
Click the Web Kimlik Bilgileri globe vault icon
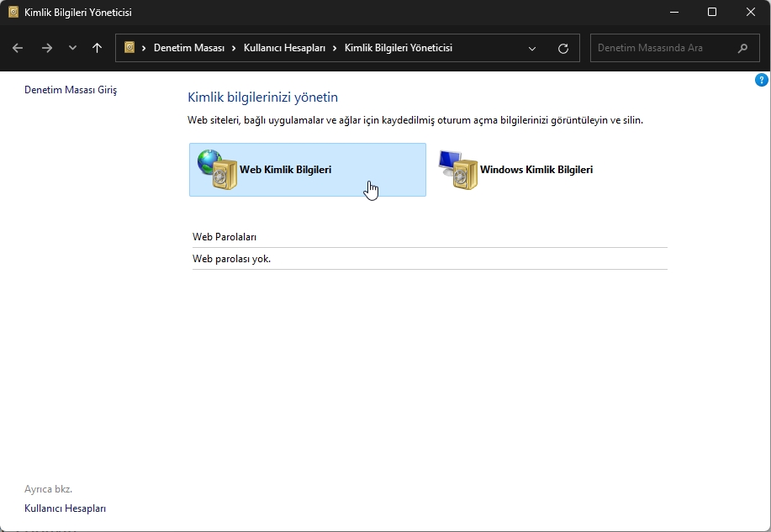coord(217,170)
